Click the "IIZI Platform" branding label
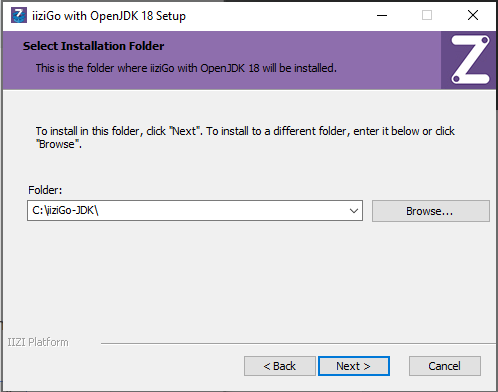Viewport: 498px width, 392px height. click(38, 342)
